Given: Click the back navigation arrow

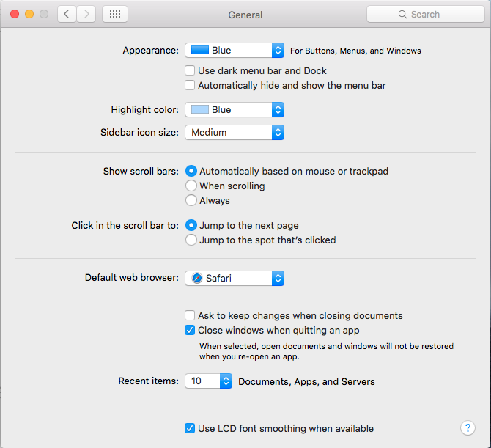Looking at the screenshot, I should (x=67, y=14).
